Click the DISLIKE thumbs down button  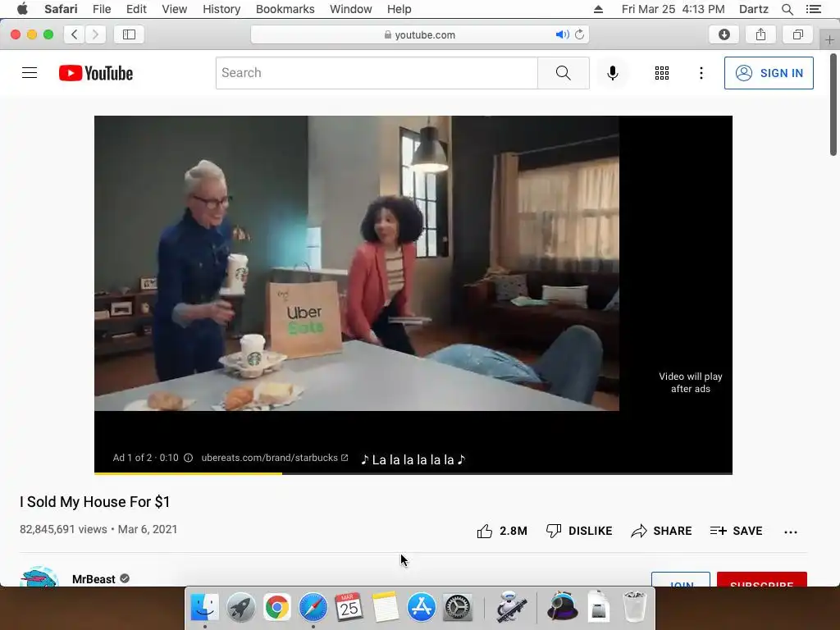[578, 531]
